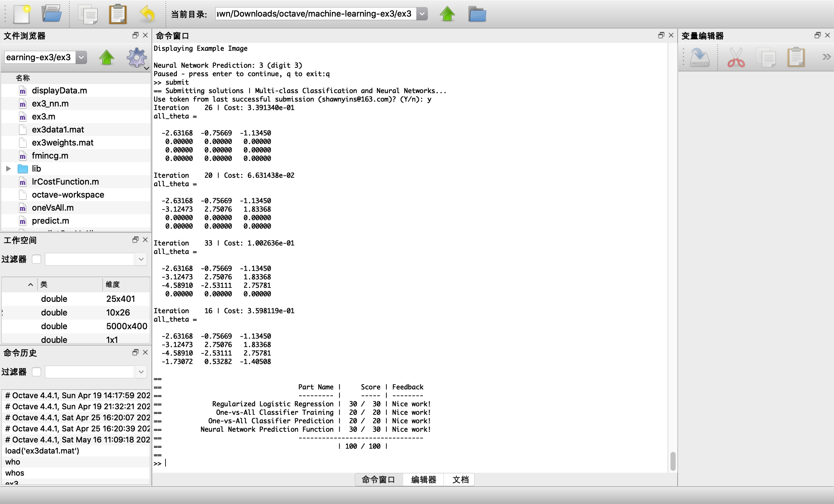Viewport: 834px width, 504px height.
Task: Click the command history filter text field
Action: (90, 372)
